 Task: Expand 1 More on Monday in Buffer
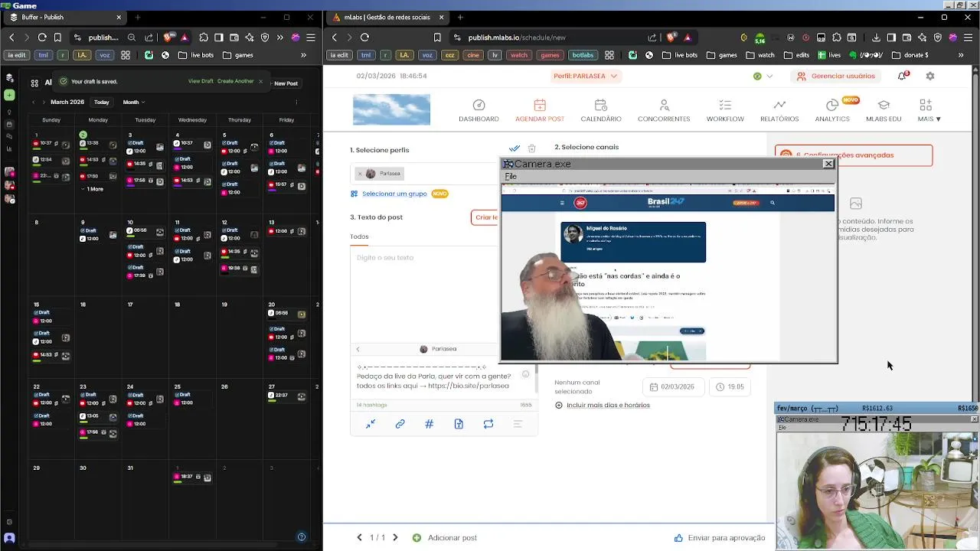tap(92, 189)
